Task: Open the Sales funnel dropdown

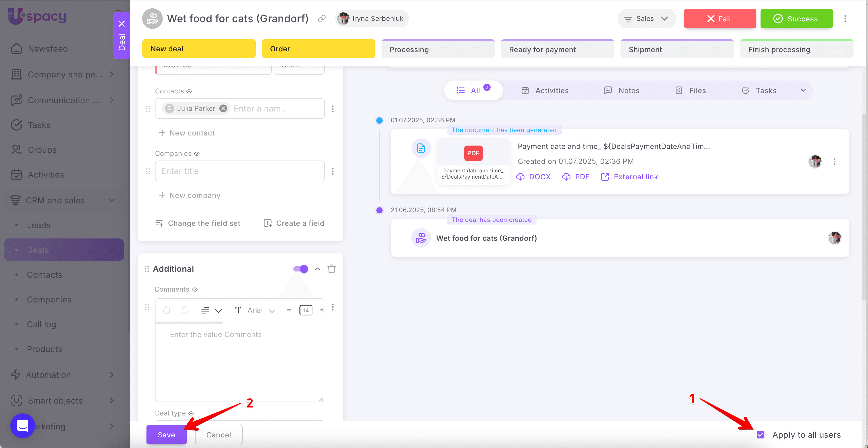Action: (646, 19)
